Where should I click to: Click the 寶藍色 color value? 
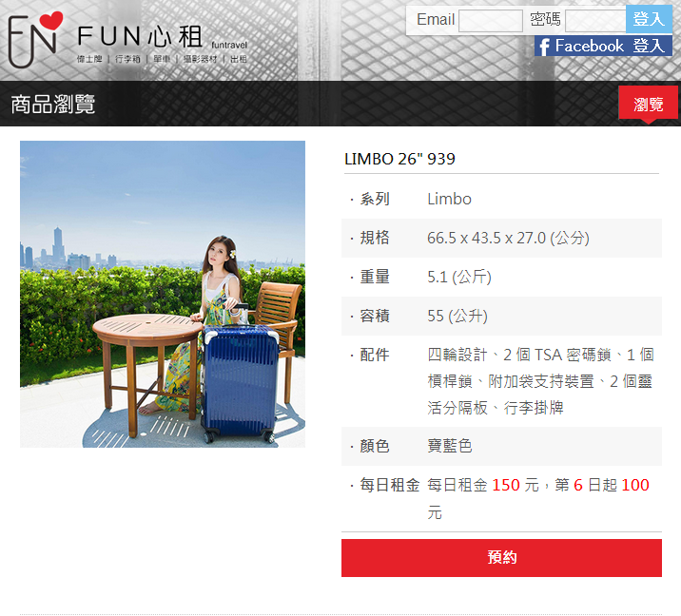[x=450, y=446]
